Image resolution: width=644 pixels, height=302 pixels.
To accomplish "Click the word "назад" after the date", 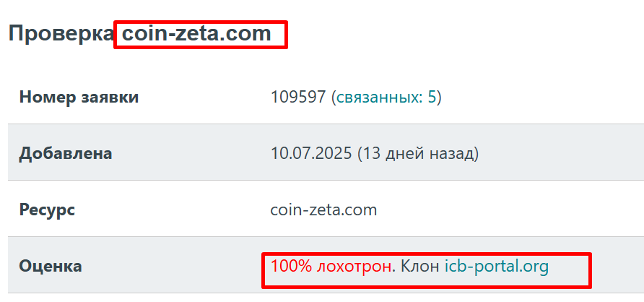I will pyautogui.click(x=452, y=153).
